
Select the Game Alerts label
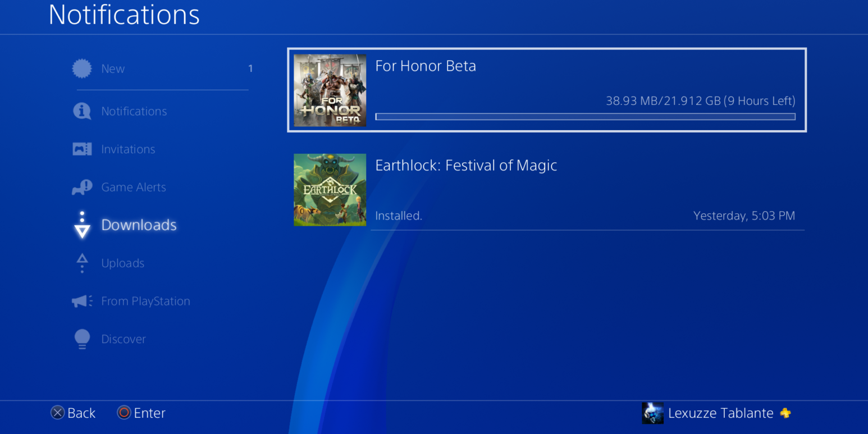point(134,188)
